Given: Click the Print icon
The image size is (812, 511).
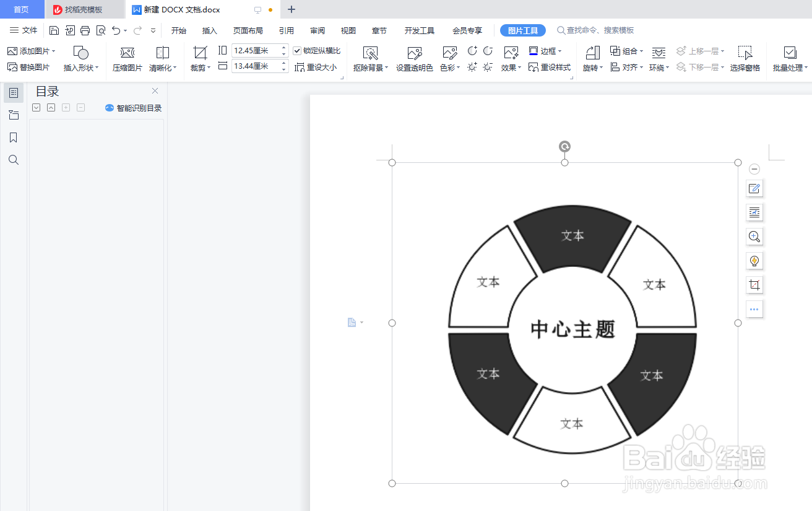Looking at the screenshot, I should (x=85, y=30).
